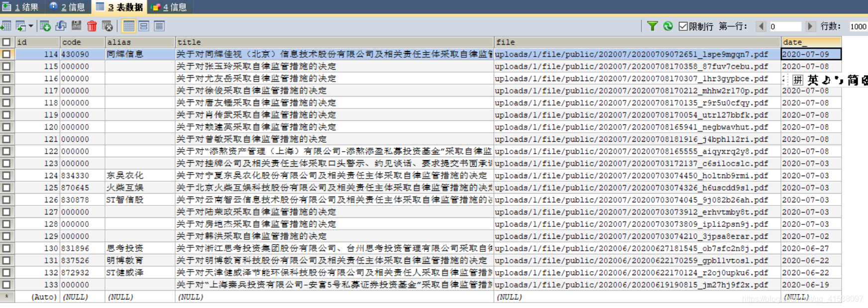This screenshot has height=308, width=868.
Task: Toggle the 简 simplified Chinese IME option
Action: pos(853,80)
